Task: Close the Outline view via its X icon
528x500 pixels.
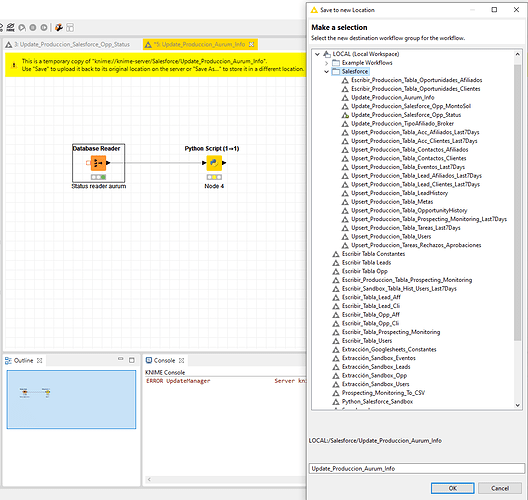Action: coord(39,361)
